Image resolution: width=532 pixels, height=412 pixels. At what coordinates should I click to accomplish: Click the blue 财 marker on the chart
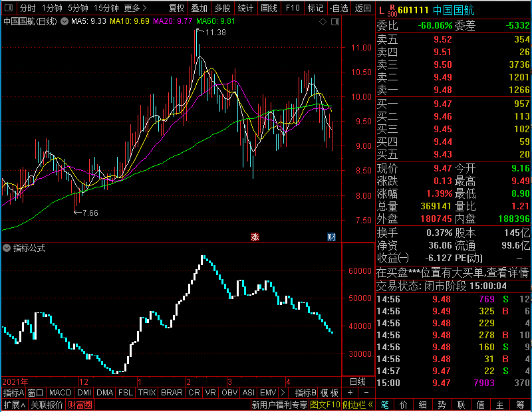pos(331,237)
